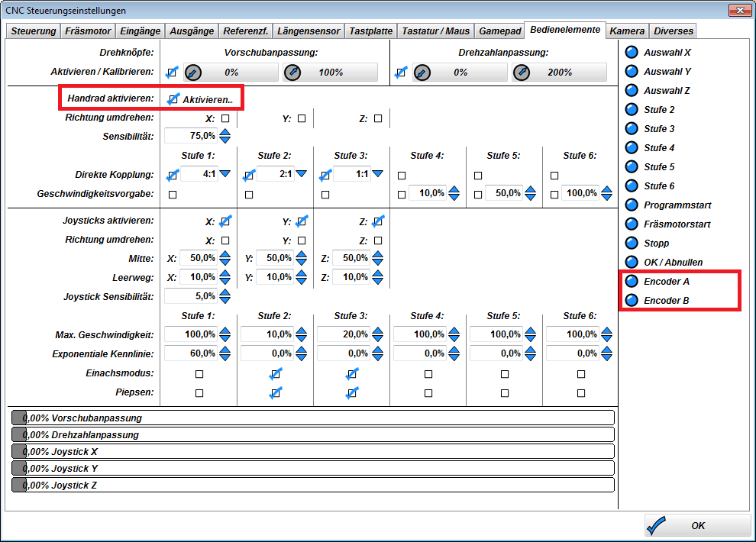Click the Vorschubanpassung 100% calibrate button
This screenshot has width=756, height=542.
(330, 73)
